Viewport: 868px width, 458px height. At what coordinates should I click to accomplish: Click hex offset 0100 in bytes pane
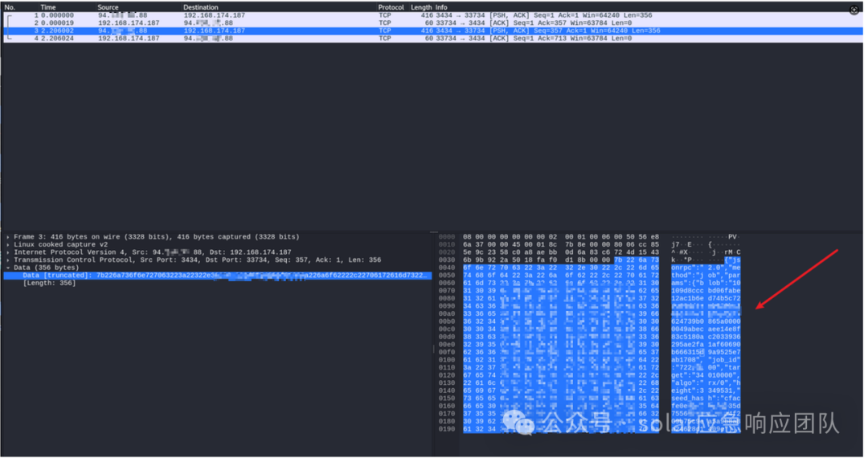(447, 360)
